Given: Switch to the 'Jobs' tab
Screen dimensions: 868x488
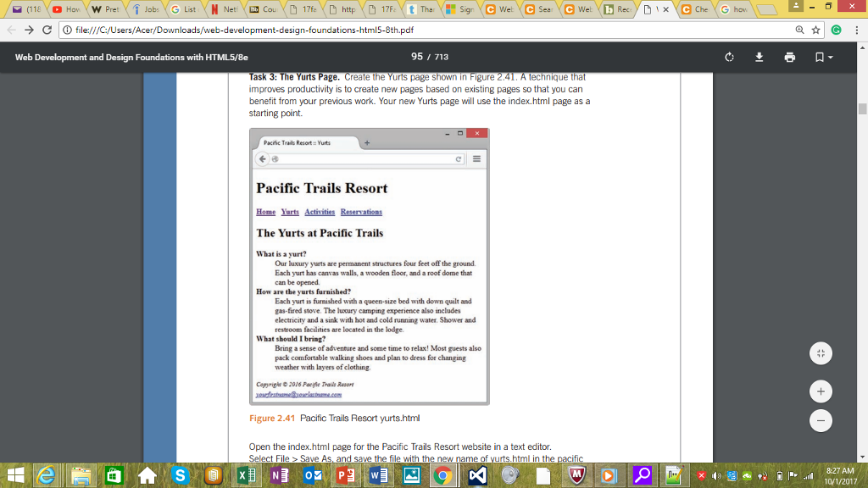Looking at the screenshot, I should pyautogui.click(x=146, y=8).
